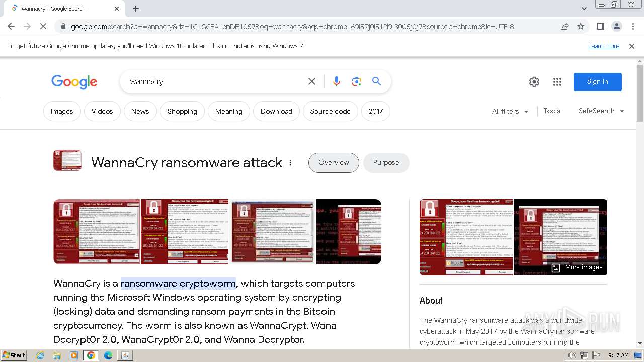Open the network icon in system tray

584,355
